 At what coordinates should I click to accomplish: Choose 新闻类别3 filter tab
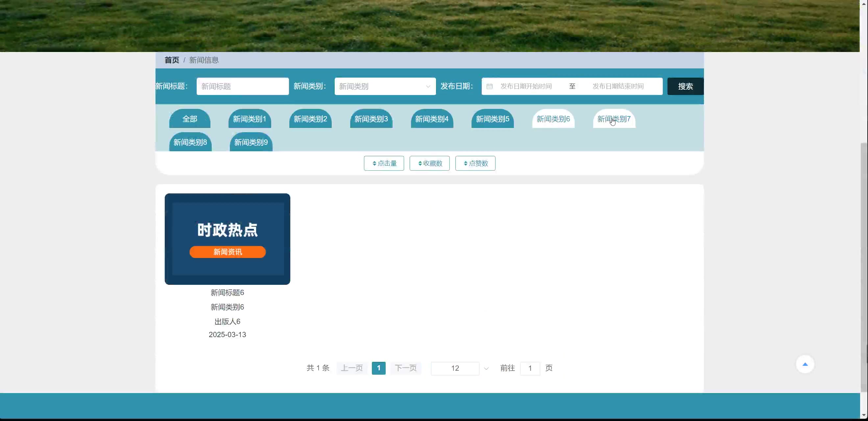click(371, 119)
